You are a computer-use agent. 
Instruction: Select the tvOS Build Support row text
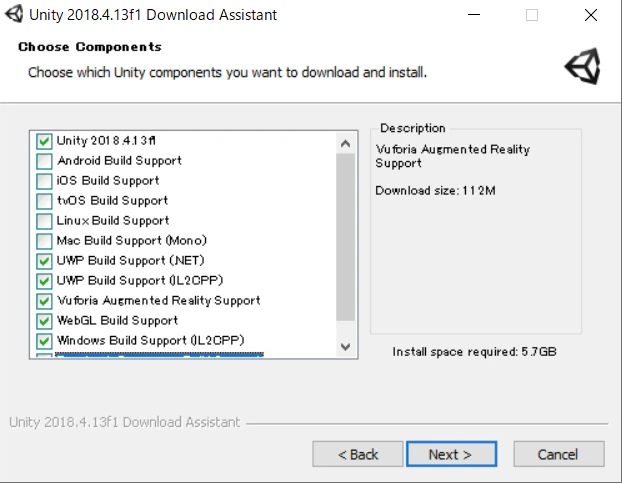click(x=113, y=201)
